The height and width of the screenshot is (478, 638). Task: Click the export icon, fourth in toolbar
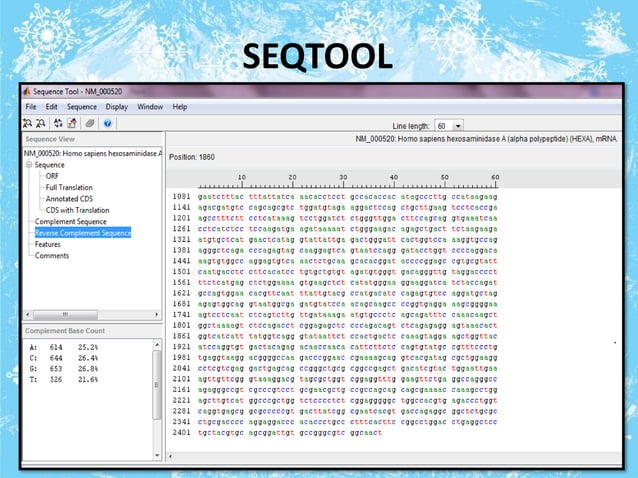[x=72, y=123]
